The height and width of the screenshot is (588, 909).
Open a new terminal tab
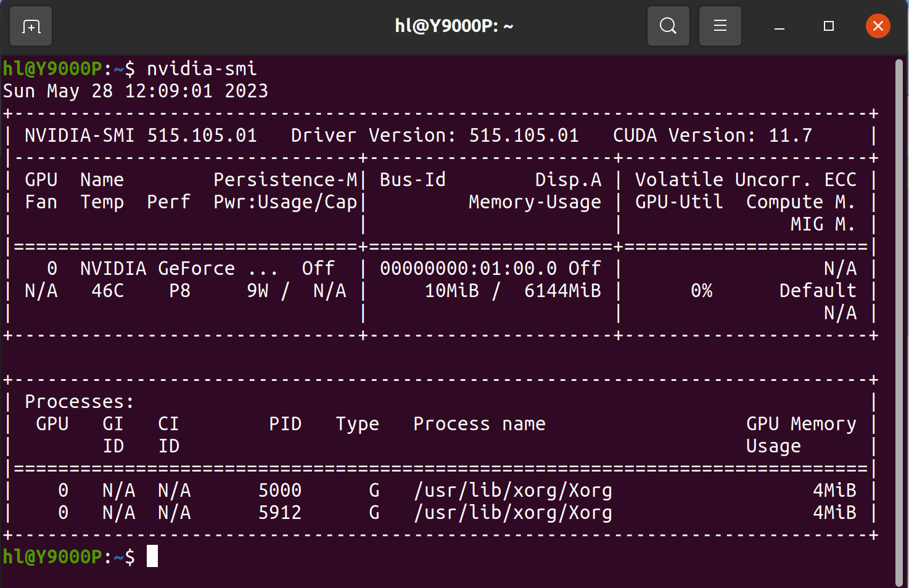pos(31,26)
